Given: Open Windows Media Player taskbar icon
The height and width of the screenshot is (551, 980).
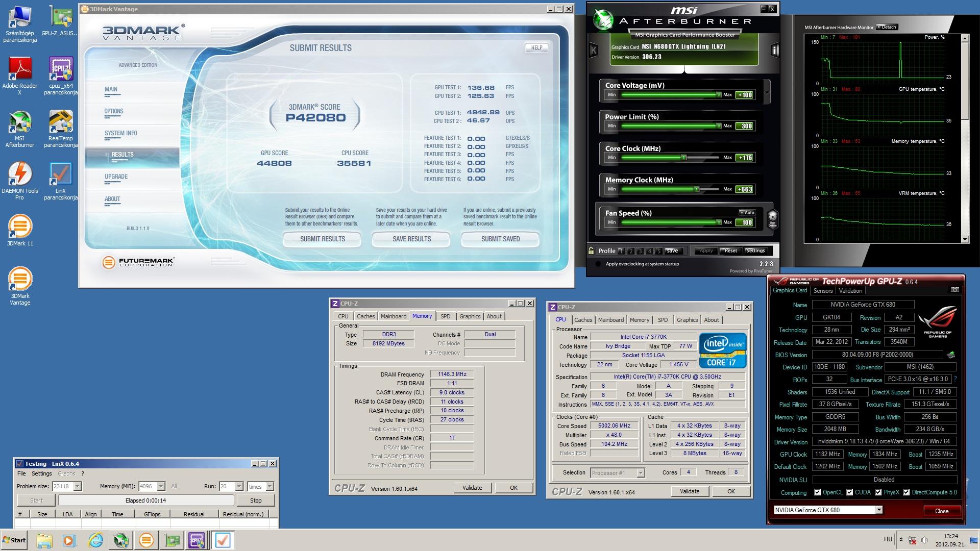Looking at the screenshot, I should click(69, 540).
